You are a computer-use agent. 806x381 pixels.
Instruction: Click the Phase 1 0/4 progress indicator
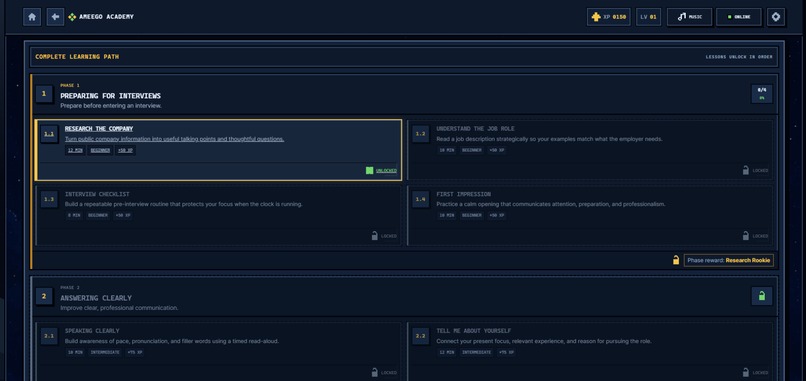pos(762,94)
